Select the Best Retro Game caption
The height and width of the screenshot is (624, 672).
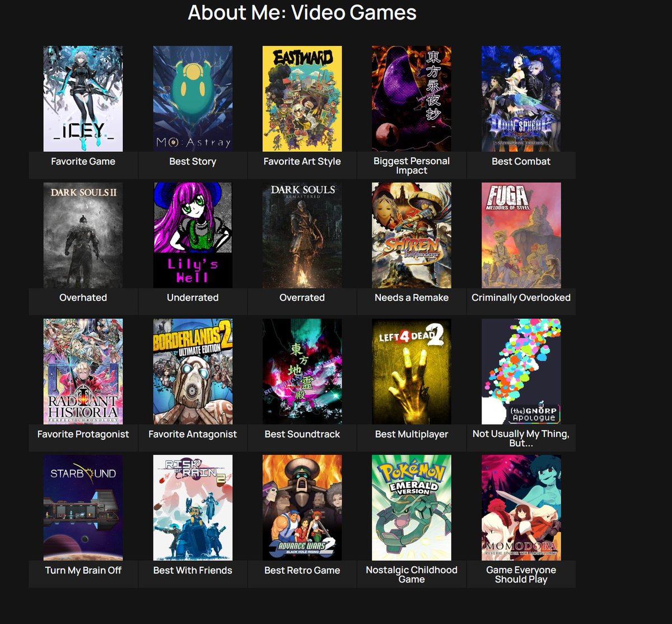coord(302,570)
